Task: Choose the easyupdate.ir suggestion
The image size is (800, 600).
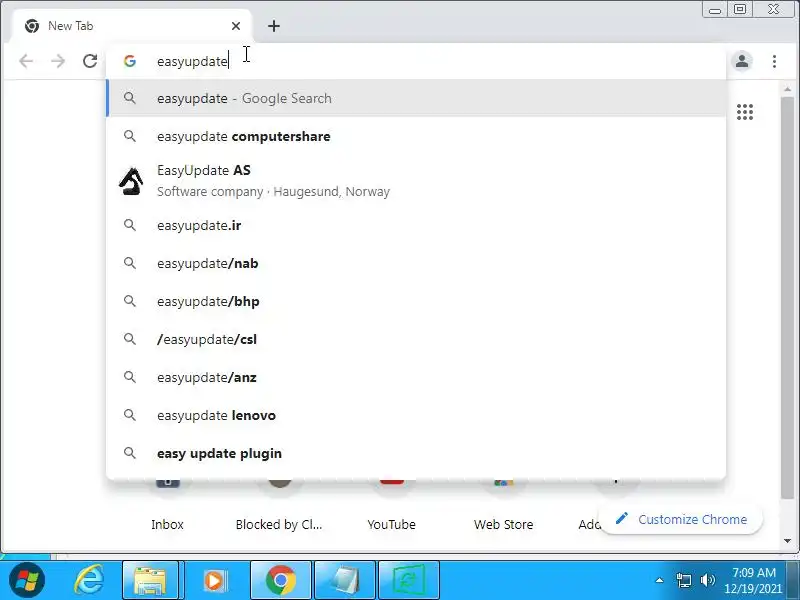Action: 416,225
